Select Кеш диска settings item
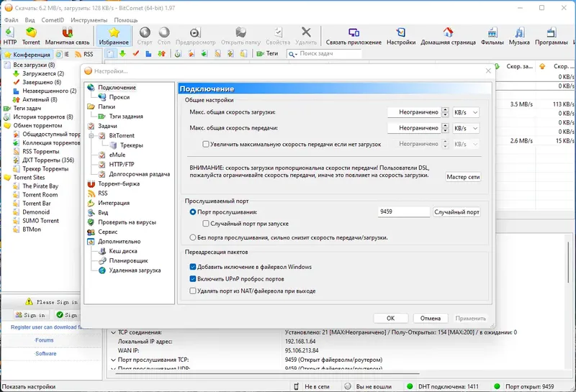This screenshot has width=576, height=392. point(118,251)
